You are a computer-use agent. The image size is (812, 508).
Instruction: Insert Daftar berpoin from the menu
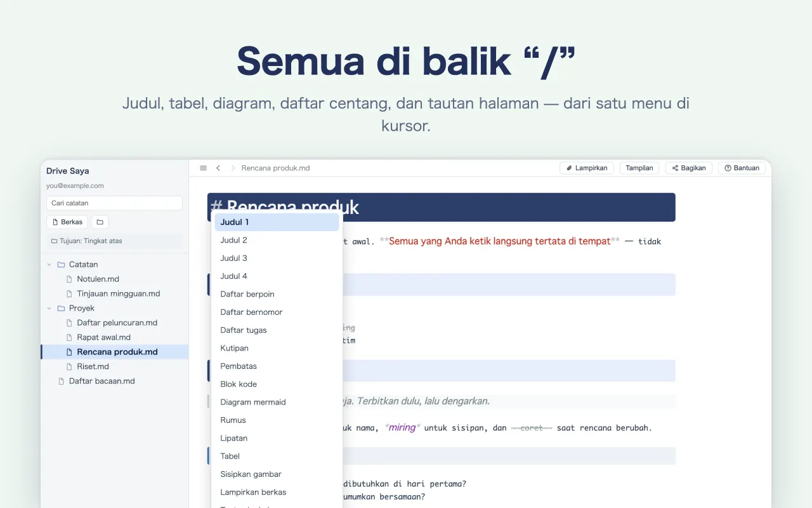point(277,294)
